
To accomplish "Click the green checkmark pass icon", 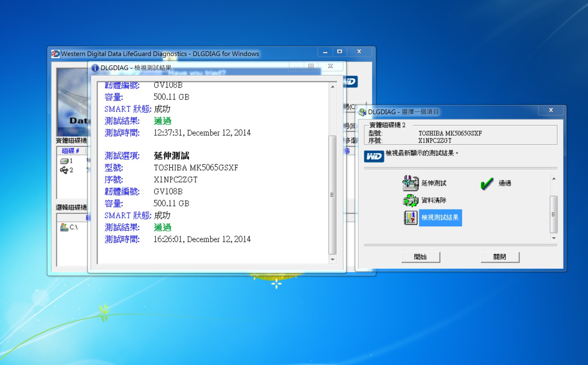I will coord(487,184).
